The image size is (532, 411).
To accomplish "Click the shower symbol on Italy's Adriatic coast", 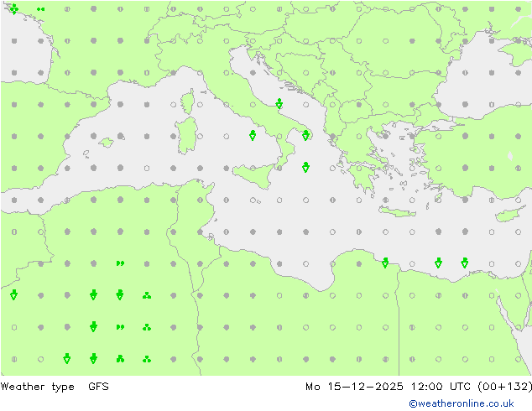I will (279, 104).
